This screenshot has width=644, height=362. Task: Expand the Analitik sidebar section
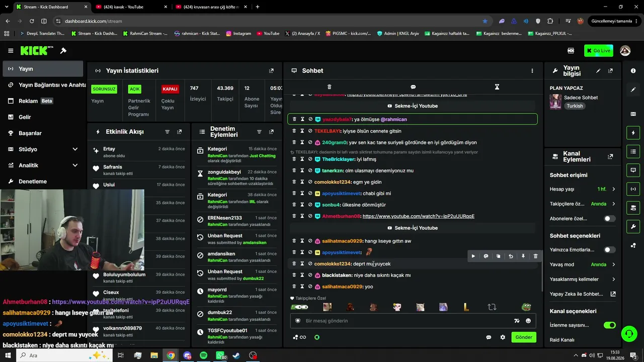[42, 165]
